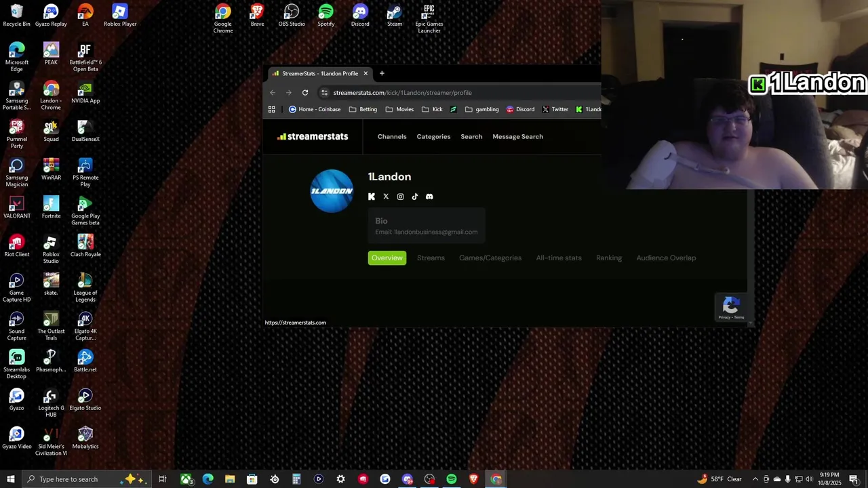Switch to the Audience Overlap tab
This screenshot has height=488, width=868.
pos(666,258)
